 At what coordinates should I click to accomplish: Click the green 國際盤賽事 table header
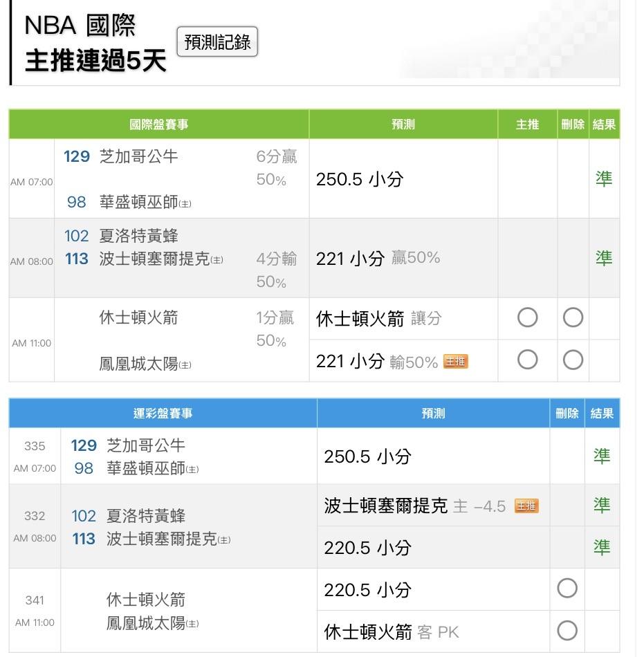coord(159,124)
